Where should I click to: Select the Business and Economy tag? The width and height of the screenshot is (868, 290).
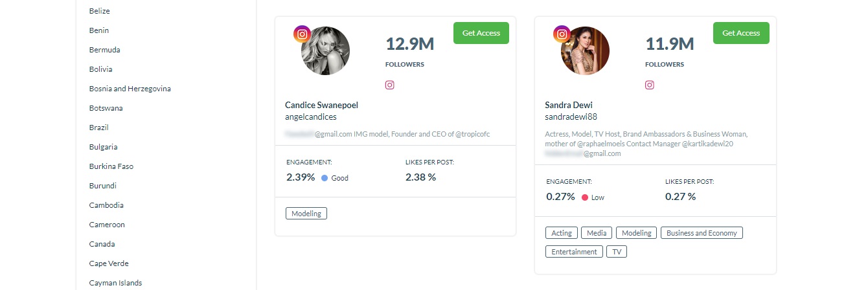coord(702,233)
